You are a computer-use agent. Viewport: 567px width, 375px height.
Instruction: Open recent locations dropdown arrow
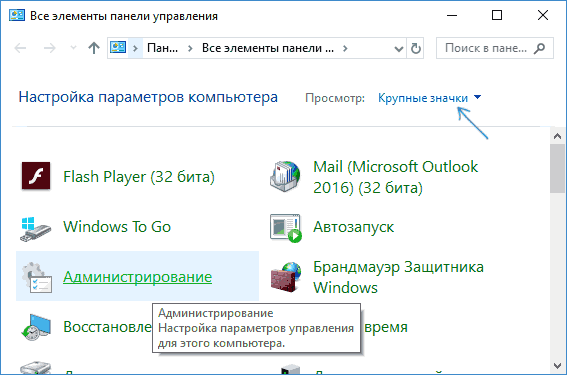(x=73, y=48)
